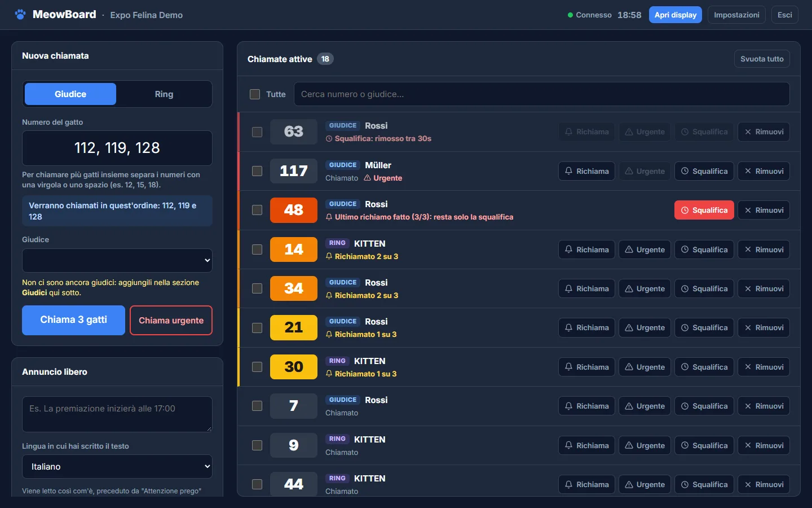This screenshot has width=812, height=508.
Task: Click clock icon in Squalifica for cat 34
Action: 685,288
